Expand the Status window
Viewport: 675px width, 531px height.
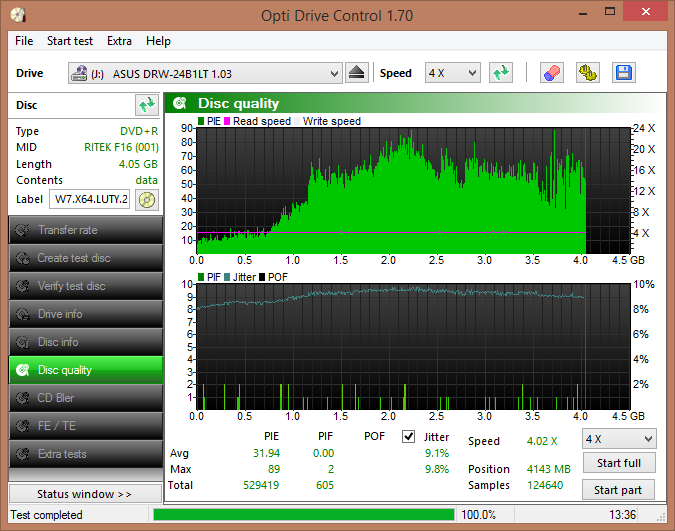click(x=85, y=494)
